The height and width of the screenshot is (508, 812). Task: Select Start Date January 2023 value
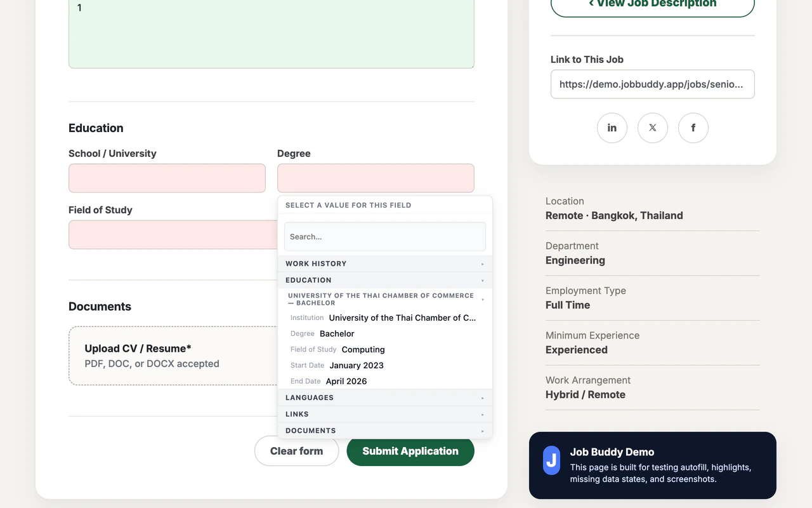(x=385, y=365)
